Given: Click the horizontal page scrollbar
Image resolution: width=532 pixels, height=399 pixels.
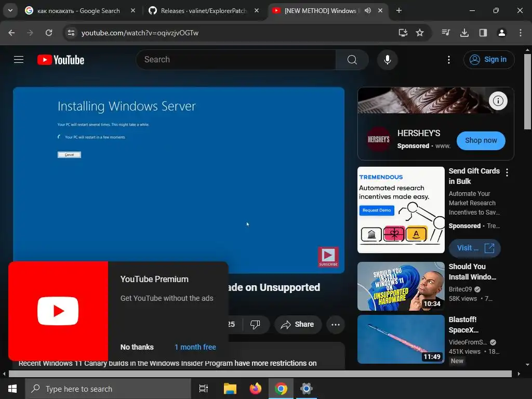Looking at the screenshot, I should point(260,374).
